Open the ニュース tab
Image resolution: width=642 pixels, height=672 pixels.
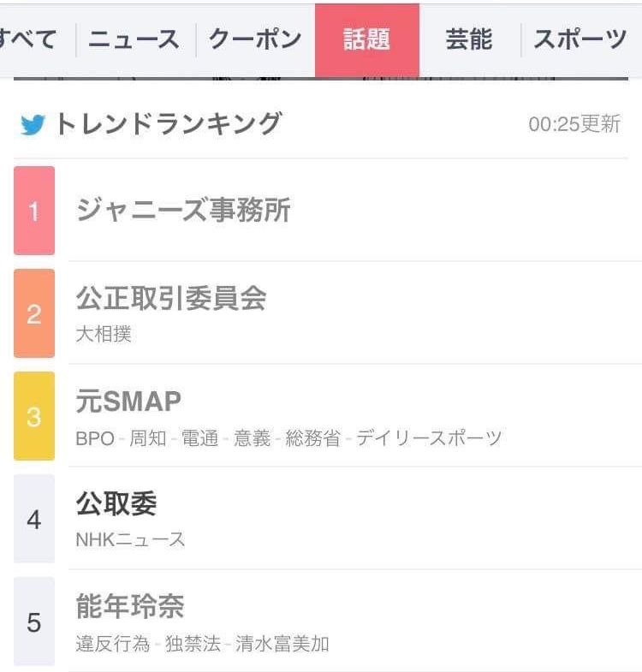134,39
